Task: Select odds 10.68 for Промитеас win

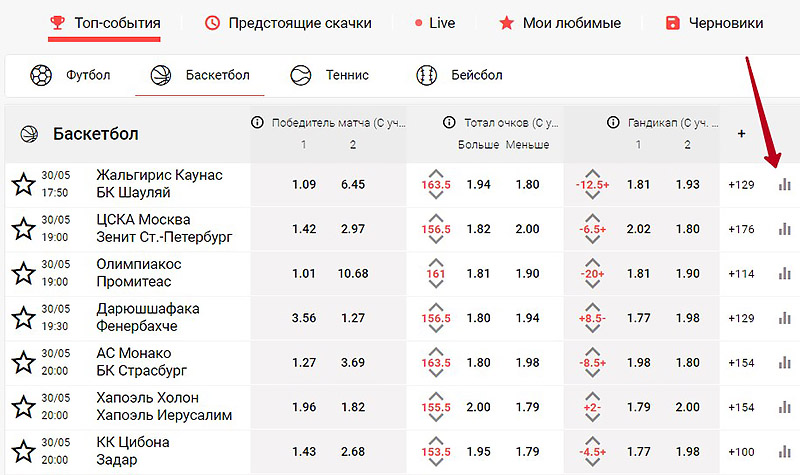Action: pyautogui.click(x=353, y=274)
